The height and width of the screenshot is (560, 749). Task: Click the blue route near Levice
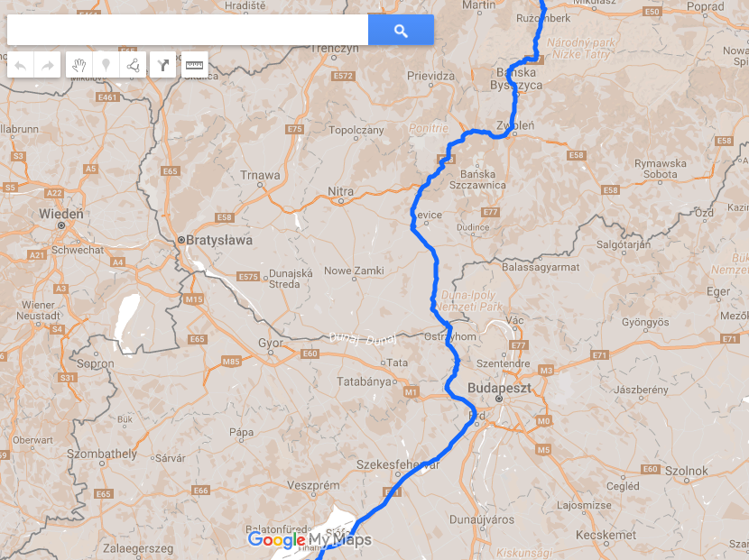(412, 215)
